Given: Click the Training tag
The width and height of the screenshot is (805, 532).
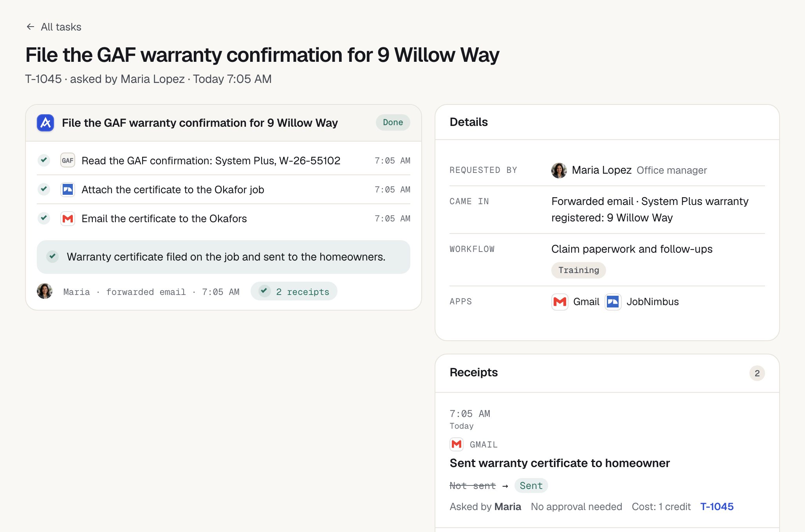Looking at the screenshot, I should click(x=578, y=270).
